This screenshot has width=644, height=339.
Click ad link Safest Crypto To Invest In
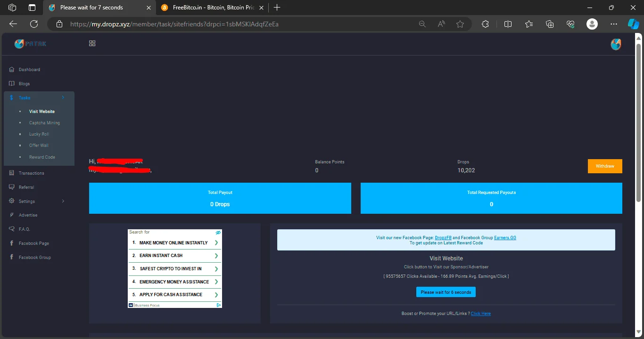174,269
